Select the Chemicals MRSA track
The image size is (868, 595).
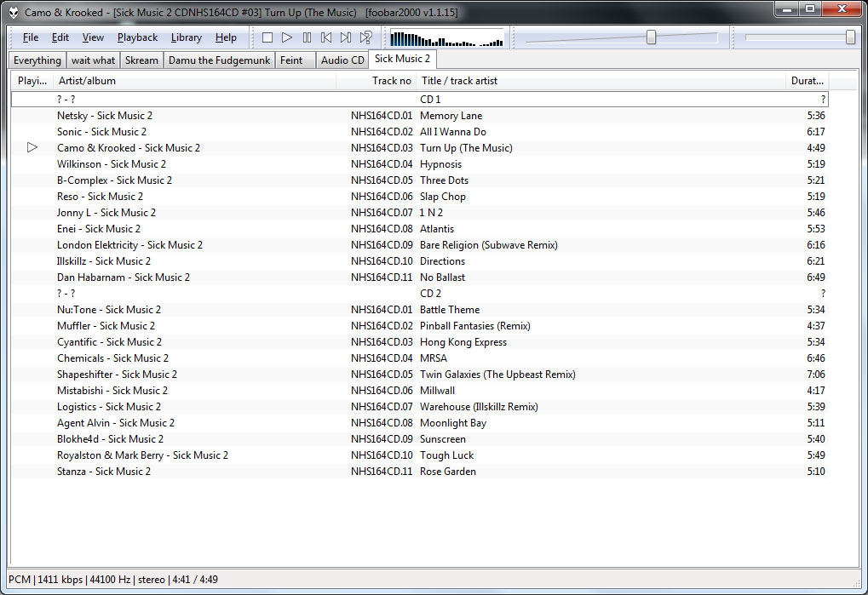coord(420,358)
